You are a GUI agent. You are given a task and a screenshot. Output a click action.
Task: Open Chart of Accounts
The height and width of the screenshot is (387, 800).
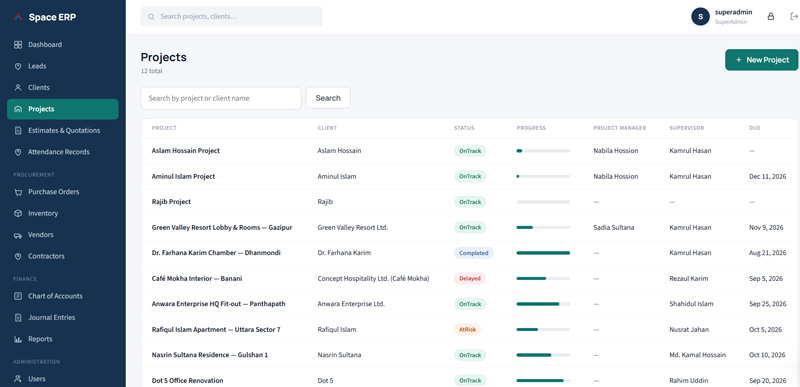pos(63,296)
